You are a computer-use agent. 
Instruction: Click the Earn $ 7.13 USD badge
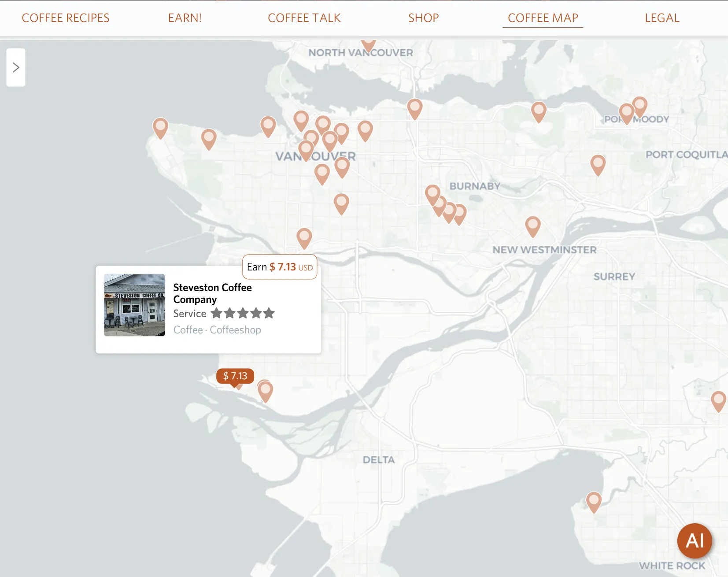click(x=280, y=267)
